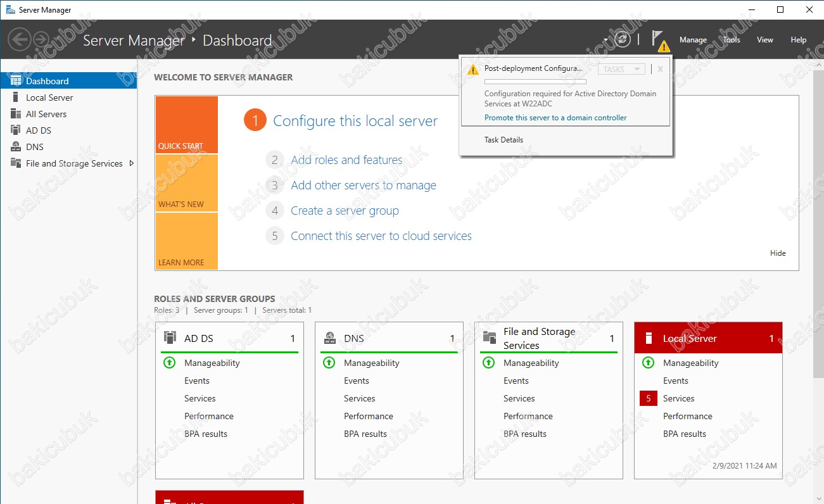Open the Manage menu
Screen dimensions: 824x504
(x=693, y=40)
